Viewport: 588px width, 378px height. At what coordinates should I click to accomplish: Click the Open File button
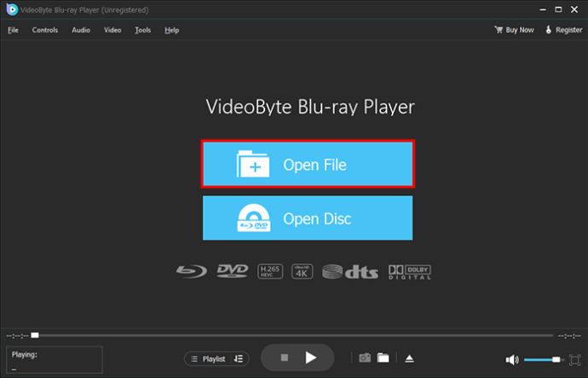pyautogui.click(x=308, y=164)
